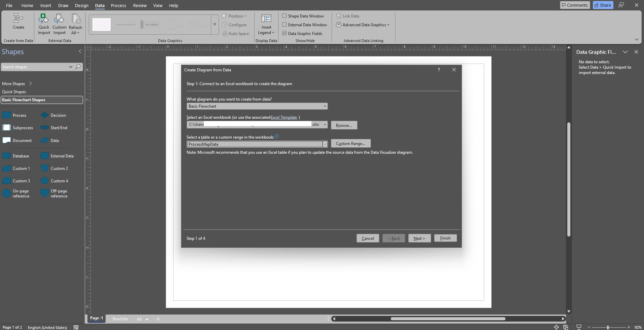
Task: Click Next > in the wizard
Action: point(419,238)
